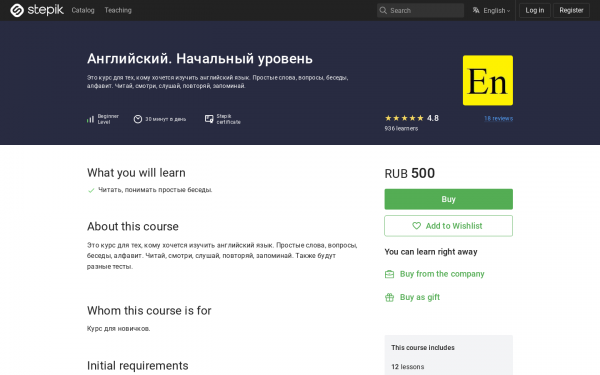Click the '936 learners' text

tap(401, 129)
